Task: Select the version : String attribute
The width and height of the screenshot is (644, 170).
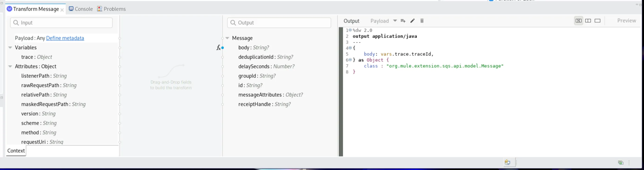Action: pos(38,114)
